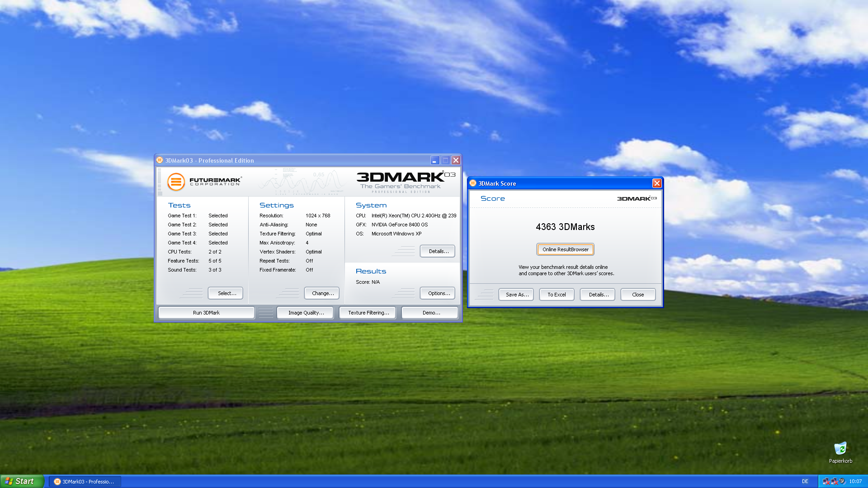This screenshot has width=868, height=488.
Task: Open the Online ResultBrowser
Action: click(x=565, y=249)
